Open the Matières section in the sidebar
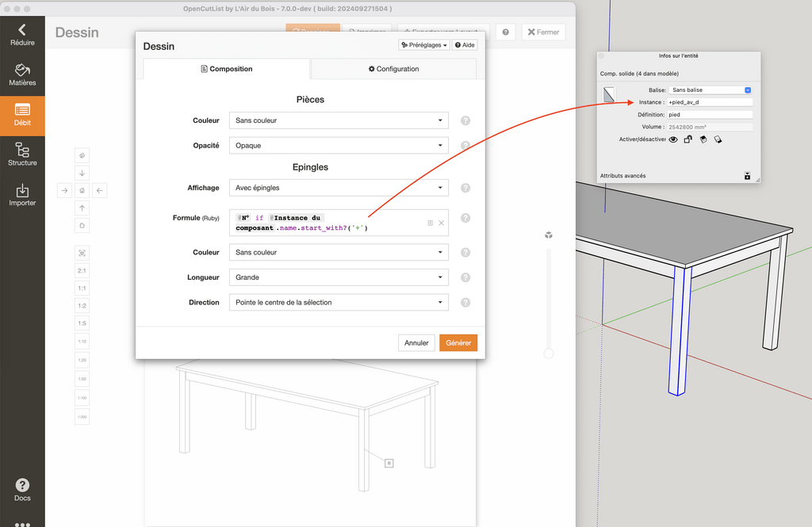 coord(22,75)
